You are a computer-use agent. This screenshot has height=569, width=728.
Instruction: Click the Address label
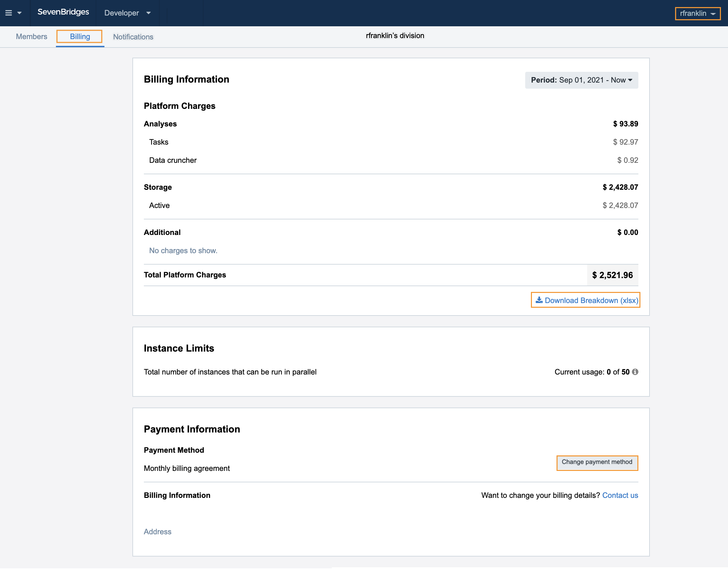coord(158,532)
